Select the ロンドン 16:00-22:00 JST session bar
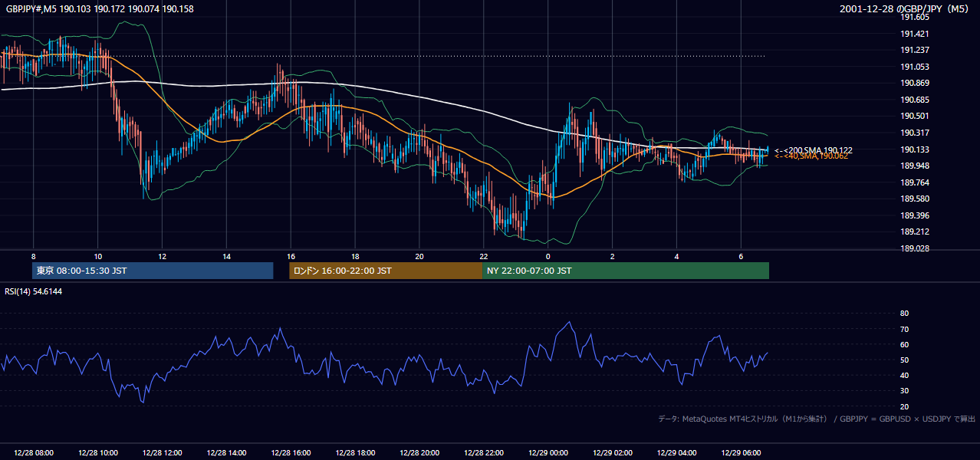 coord(386,271)
